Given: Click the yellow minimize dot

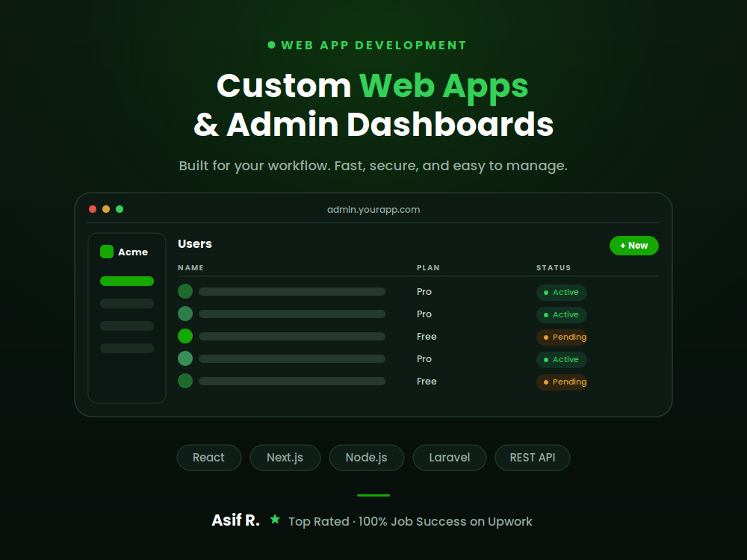Looking at the screenshot, I should tap(106, 209).
